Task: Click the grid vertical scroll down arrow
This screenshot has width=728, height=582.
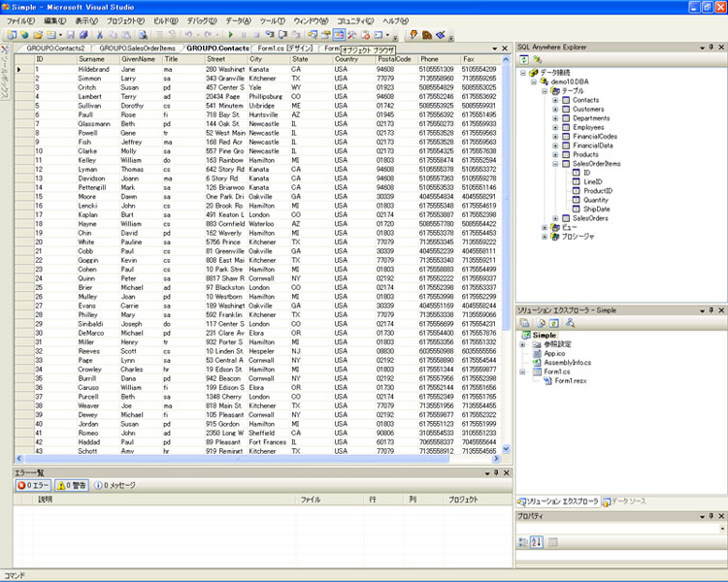Action: click(x=506, y=449)
